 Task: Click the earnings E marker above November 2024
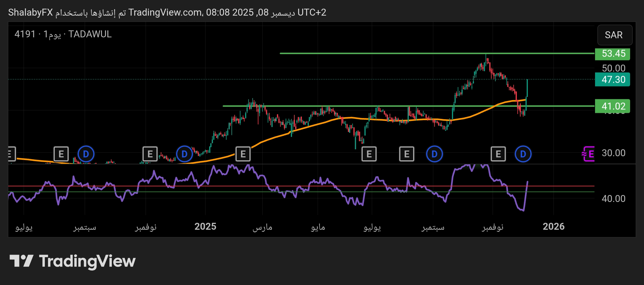150,154
